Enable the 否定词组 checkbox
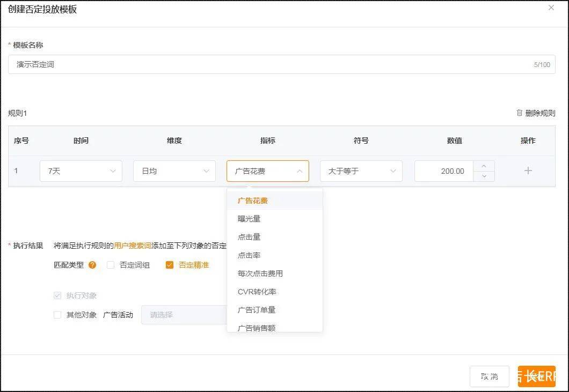Viewport: 569px width, 392px height. pos(111,264)
